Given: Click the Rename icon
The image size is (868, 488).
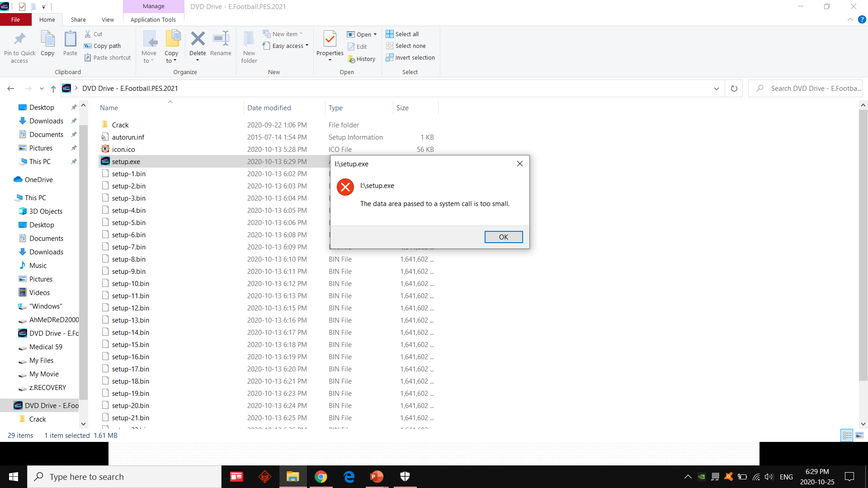Looking at the screenshot, I should pyautogui.click(x=221, y=39).
